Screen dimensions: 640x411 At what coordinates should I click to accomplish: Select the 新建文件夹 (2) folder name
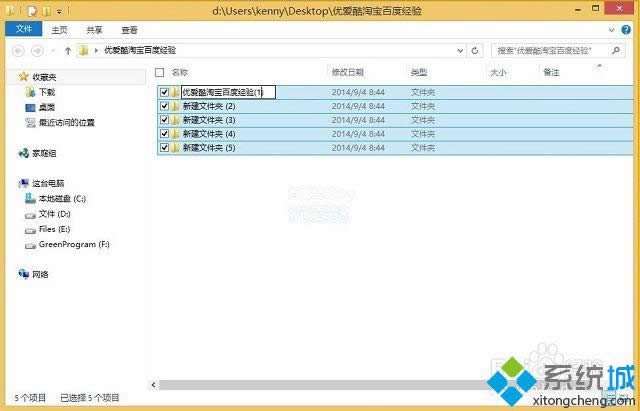(x=209, y=106)
